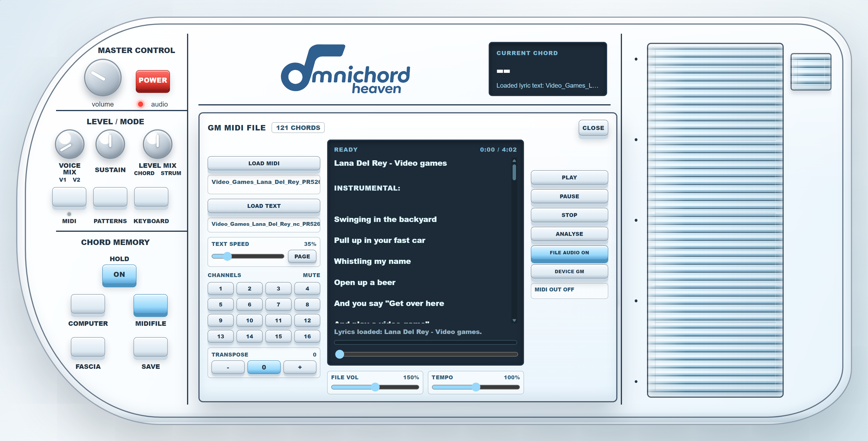Mute channel 6

click(x=249, y=305)
